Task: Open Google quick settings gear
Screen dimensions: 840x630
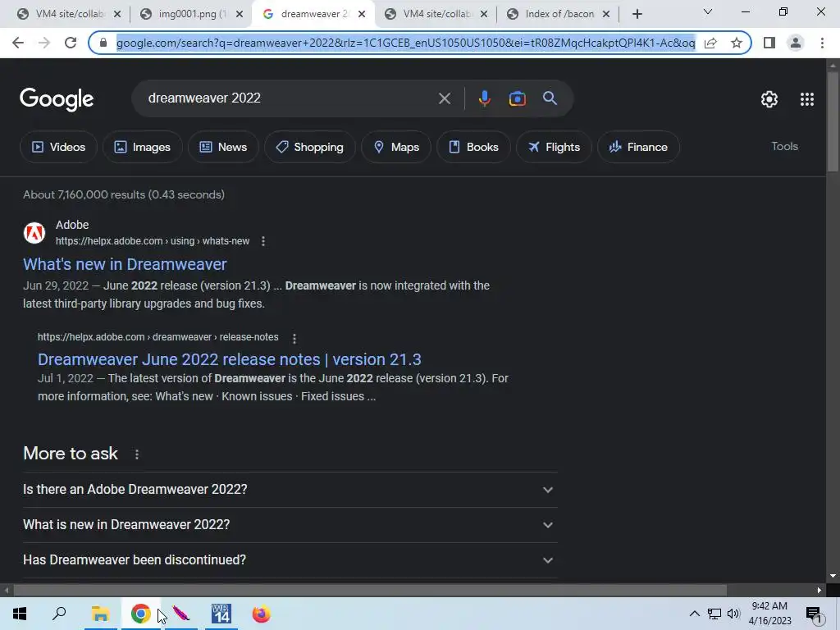Action: 769,99
